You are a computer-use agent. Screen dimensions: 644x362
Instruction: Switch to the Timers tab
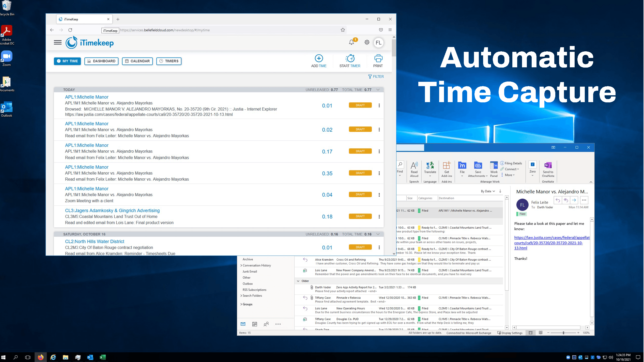coord(169,61)
